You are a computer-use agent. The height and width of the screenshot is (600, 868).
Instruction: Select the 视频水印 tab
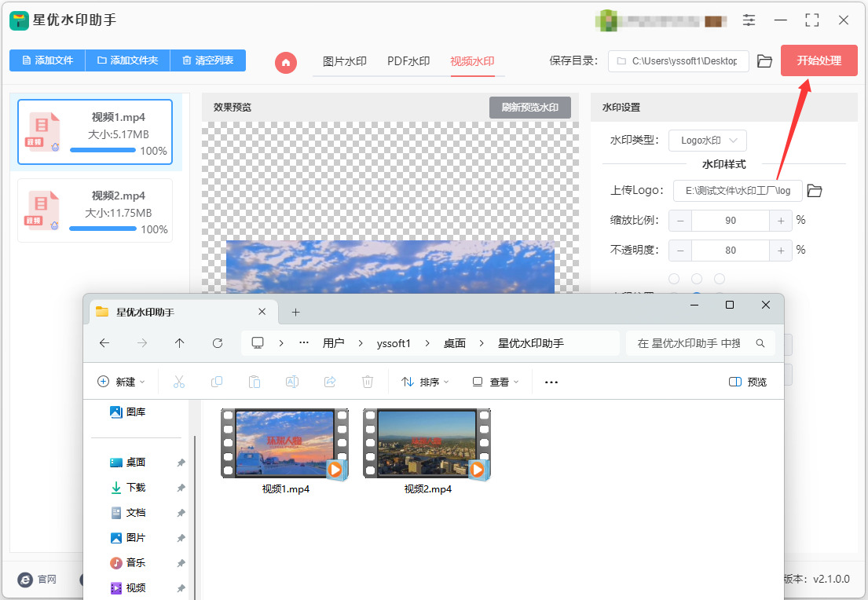pyautogui.click(x=472, y=61)
